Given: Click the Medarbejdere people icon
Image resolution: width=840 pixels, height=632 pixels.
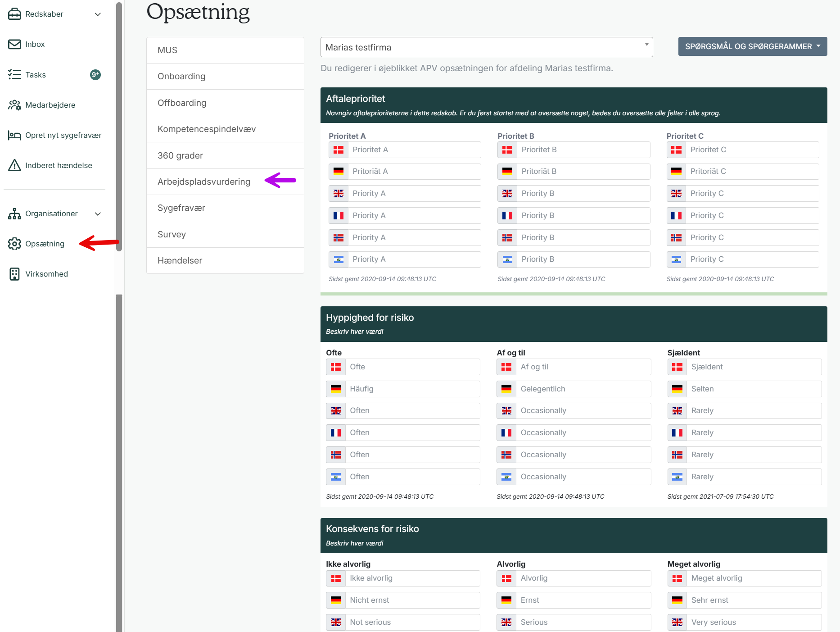Looking at the screenshot, I should click(x=14, y=105).
